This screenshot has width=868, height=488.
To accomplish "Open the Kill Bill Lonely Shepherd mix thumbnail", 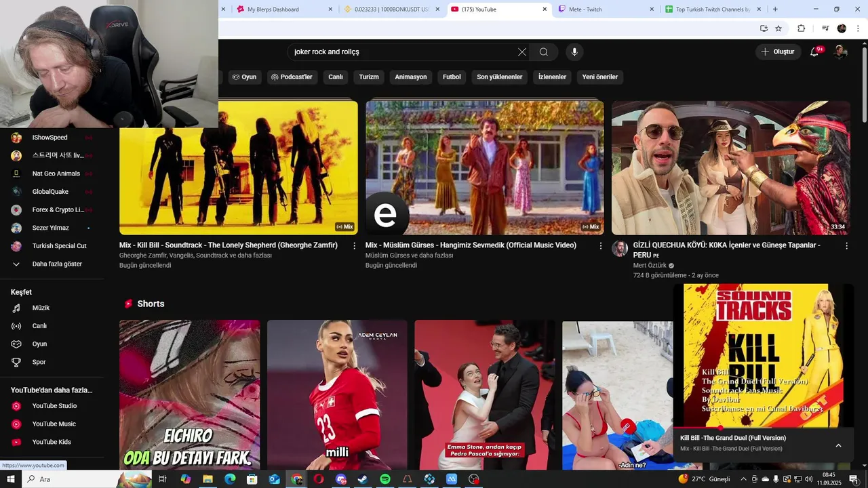I will point(239,167).
